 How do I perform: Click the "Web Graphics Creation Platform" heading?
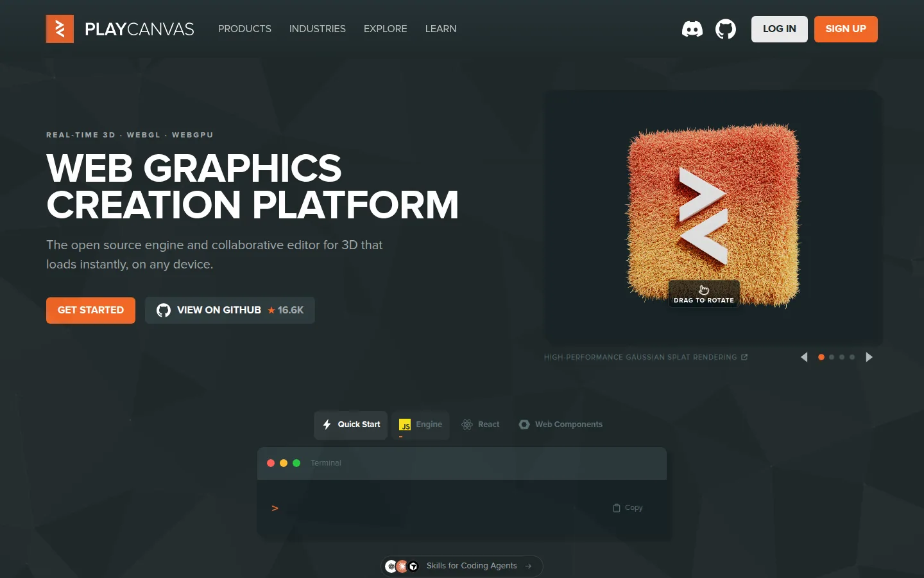[x=252, y=186]
